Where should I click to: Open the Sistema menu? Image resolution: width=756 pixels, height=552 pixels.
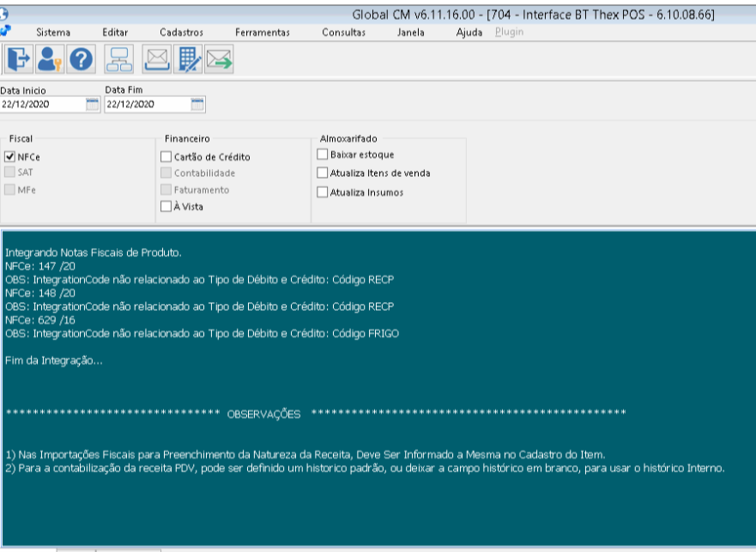(53, 33)
